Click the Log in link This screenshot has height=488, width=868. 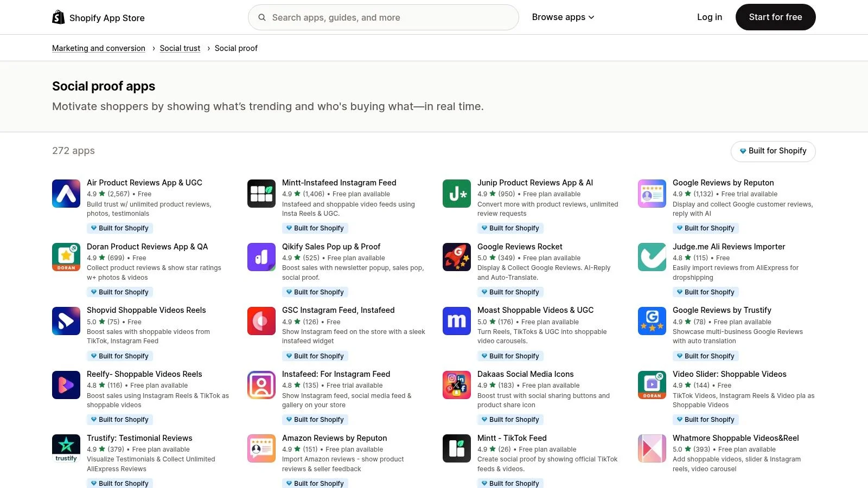710,17
